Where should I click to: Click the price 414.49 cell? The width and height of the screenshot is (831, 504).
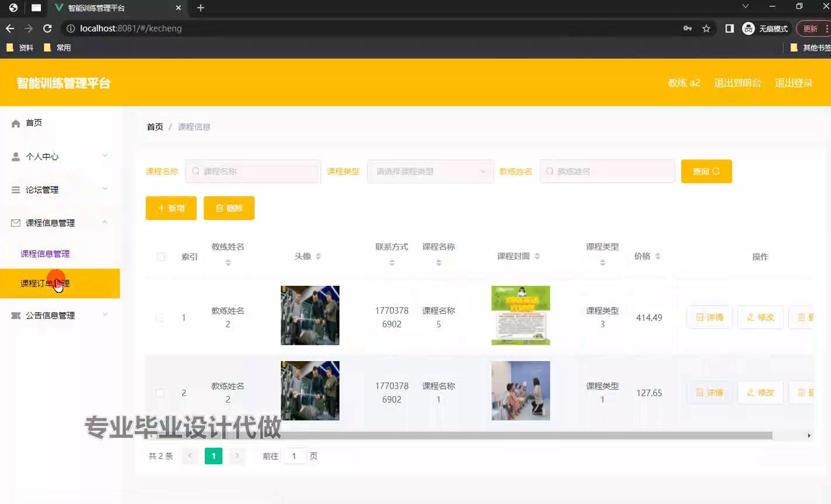click(649, 318)
